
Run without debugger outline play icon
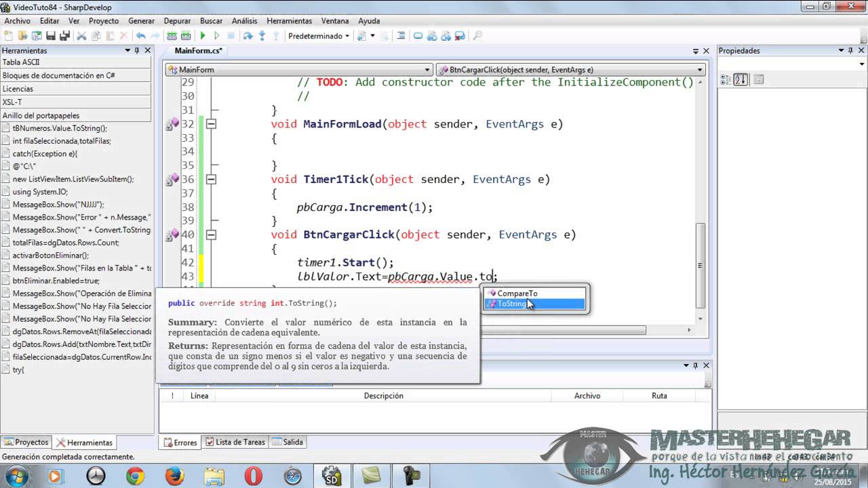[217, 36]
